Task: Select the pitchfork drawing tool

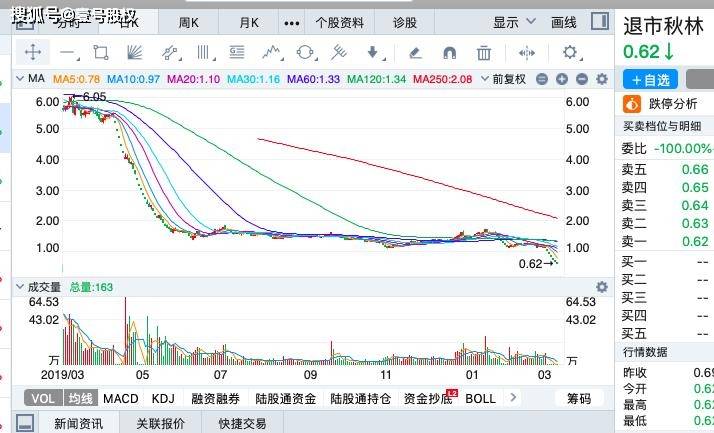Action: [339, 53]
